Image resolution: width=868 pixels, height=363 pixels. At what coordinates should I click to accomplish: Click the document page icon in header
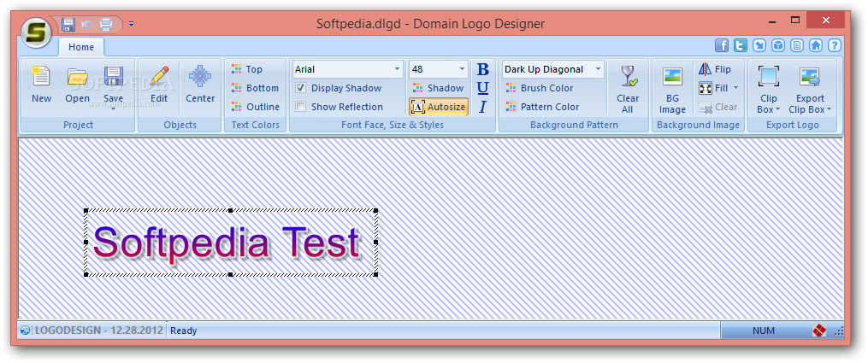797,45
